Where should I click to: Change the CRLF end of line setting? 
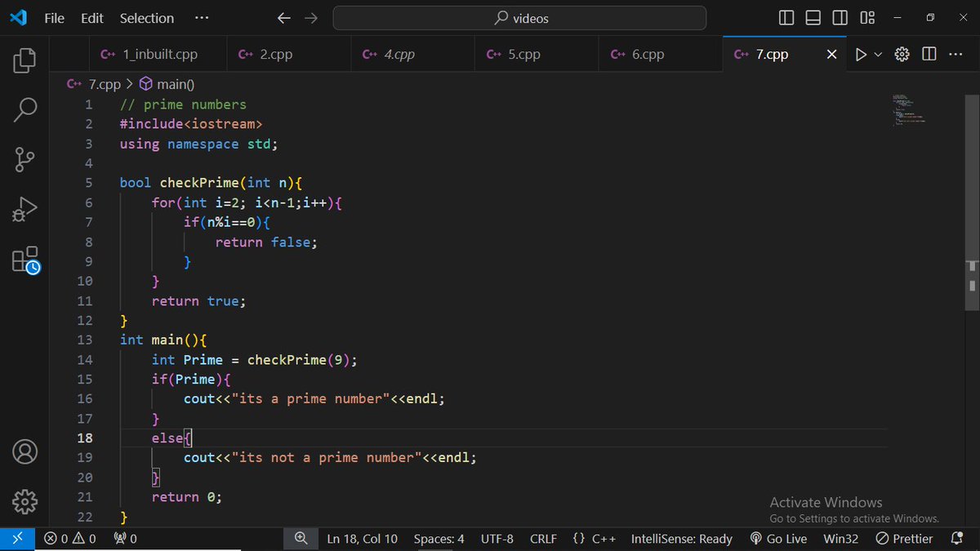pyautogui.click(x=543, y=539)
